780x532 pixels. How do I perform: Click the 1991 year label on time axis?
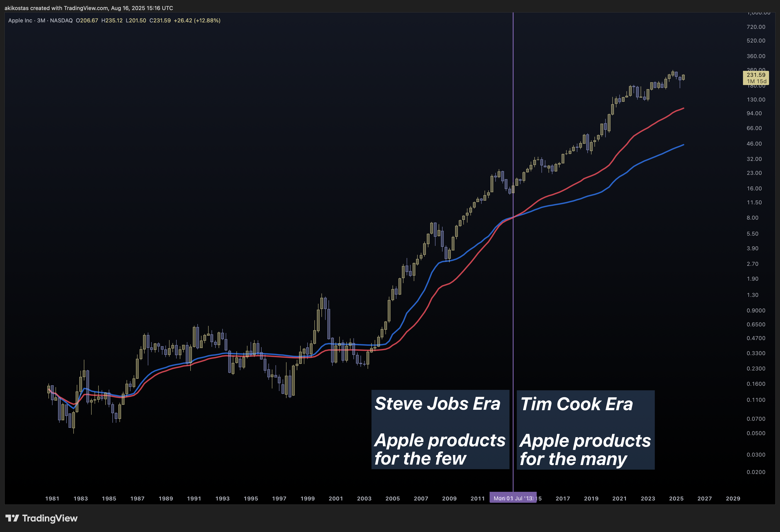coord(194,499)
